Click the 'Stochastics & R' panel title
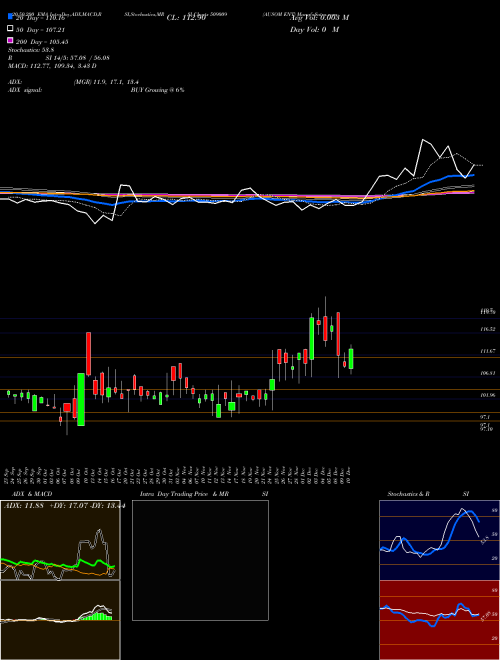This screenshot has height=660, width=500. [409, 494]
